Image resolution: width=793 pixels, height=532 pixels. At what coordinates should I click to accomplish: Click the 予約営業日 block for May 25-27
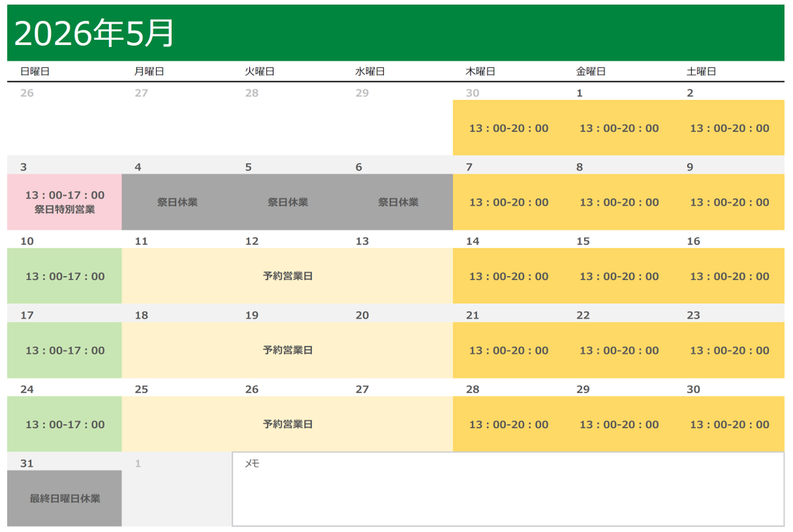point(286,424)
